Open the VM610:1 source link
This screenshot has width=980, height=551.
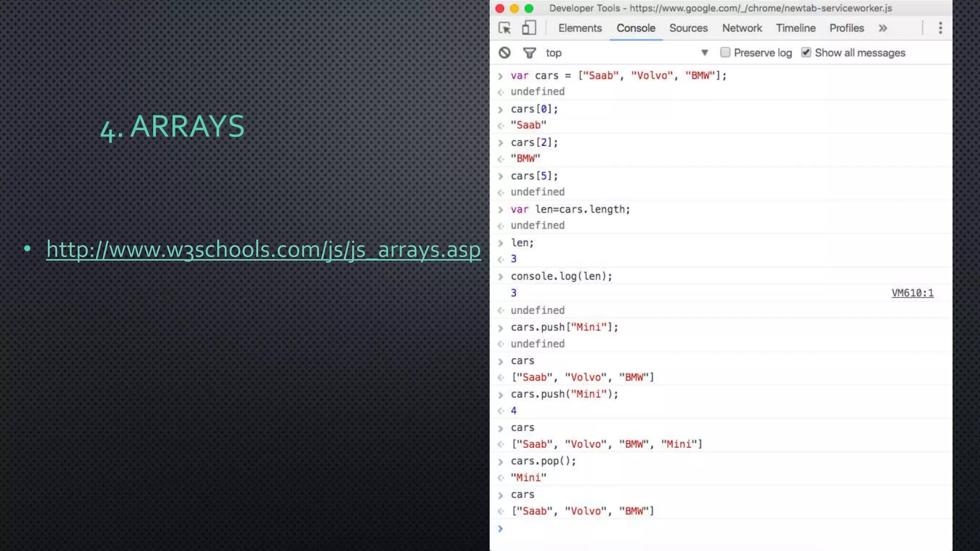[x=913, y=293]
